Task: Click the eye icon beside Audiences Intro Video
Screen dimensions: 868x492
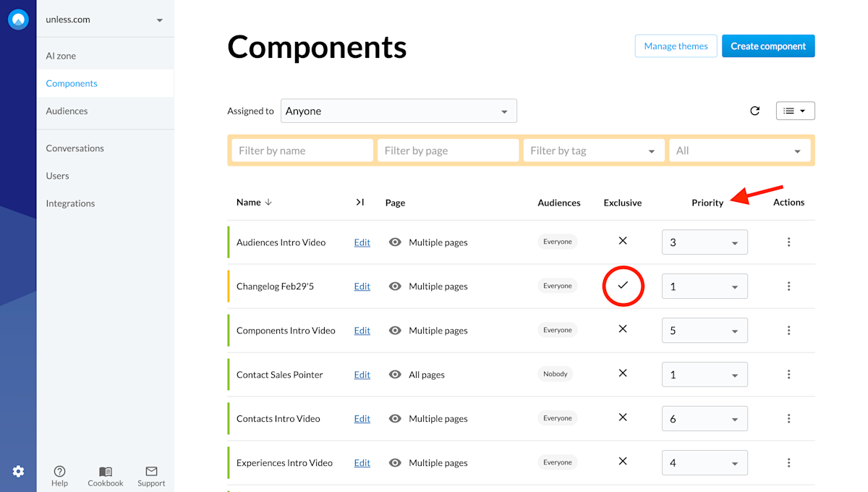Action: [x=394, y=242]
